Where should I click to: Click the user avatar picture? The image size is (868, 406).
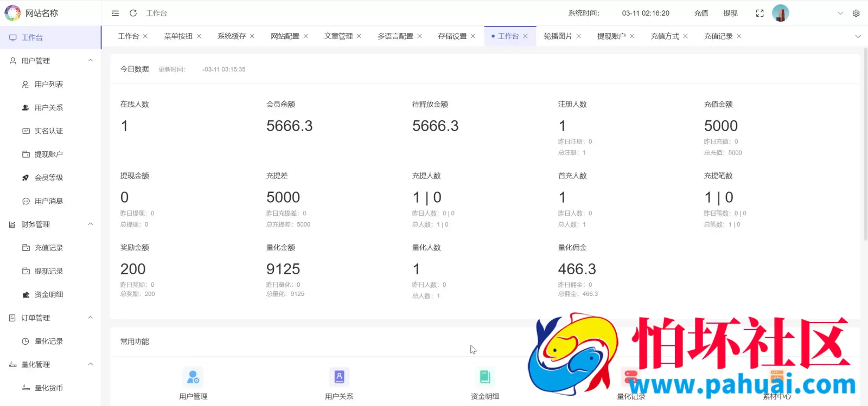point(781,13)
